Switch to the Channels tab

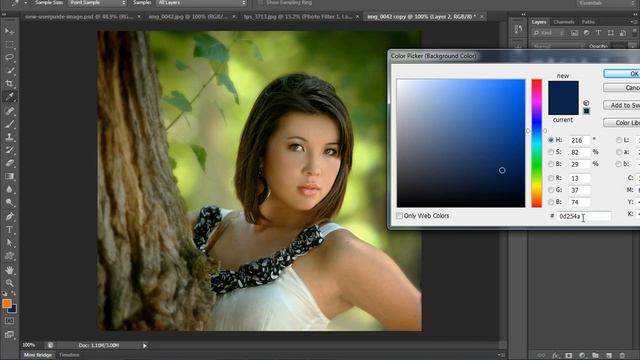coord(564,22)
